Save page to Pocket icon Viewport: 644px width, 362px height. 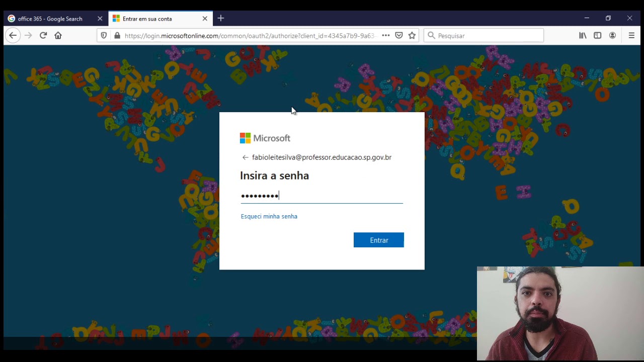click(399, 36)
